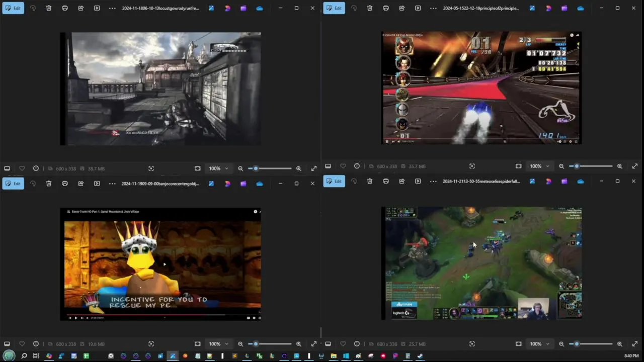Print the image from the locust window

(x=65, y=8)
